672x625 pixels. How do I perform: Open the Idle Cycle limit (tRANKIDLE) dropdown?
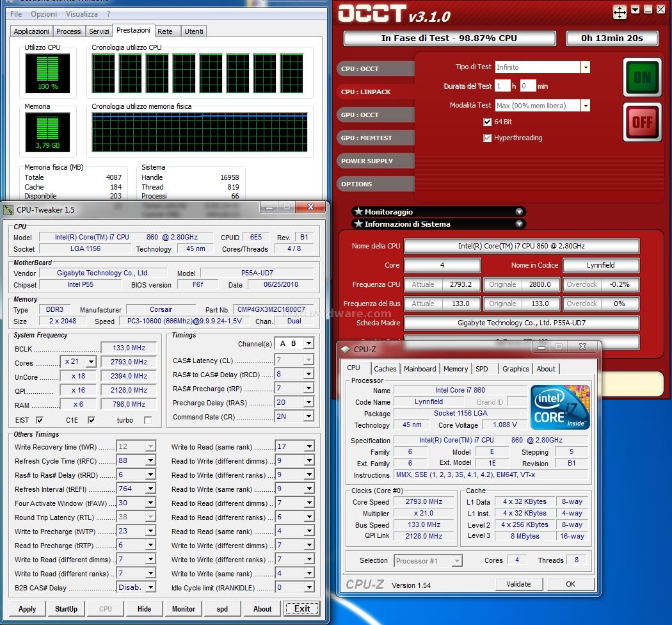coord(309,587)
